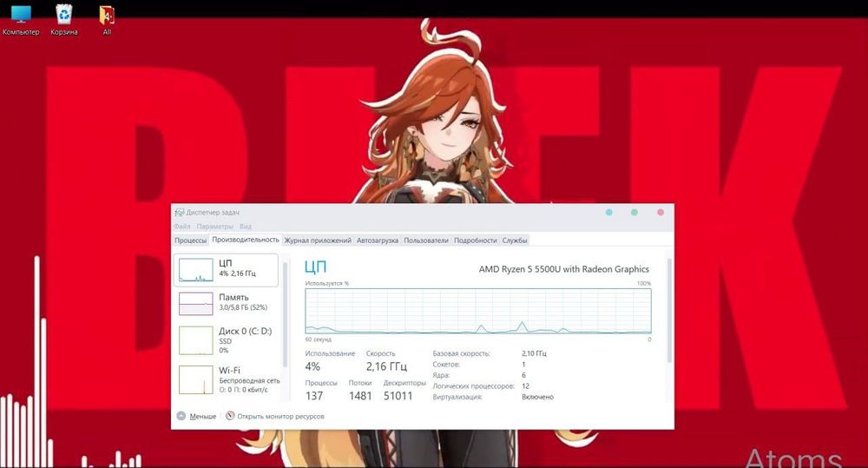The image size is (868, 468).
Task: Switch to the Процессы tab
Action: click(x=190, y=241)
